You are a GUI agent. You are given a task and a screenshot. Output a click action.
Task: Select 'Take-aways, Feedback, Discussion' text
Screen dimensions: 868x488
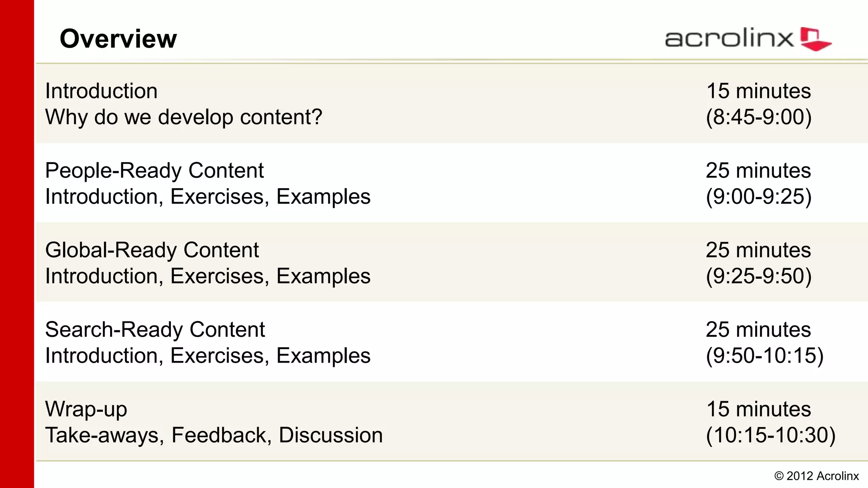click(x=214, y=435)
